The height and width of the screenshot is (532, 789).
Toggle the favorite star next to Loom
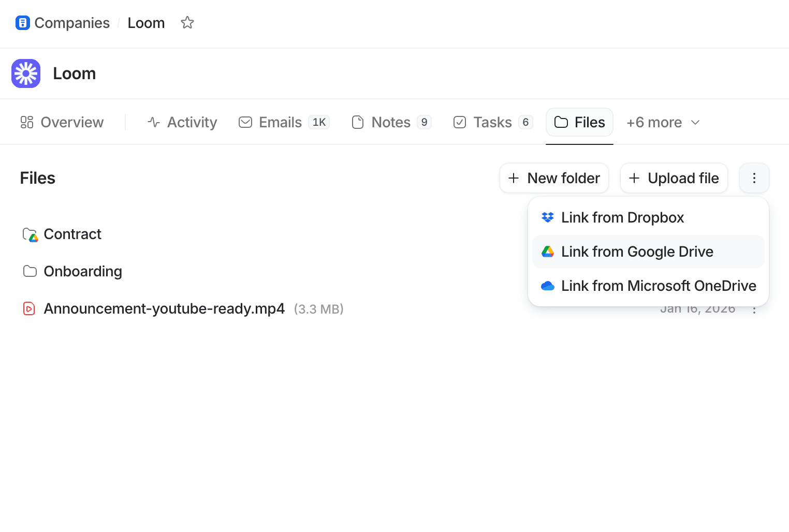coord(187,23)
